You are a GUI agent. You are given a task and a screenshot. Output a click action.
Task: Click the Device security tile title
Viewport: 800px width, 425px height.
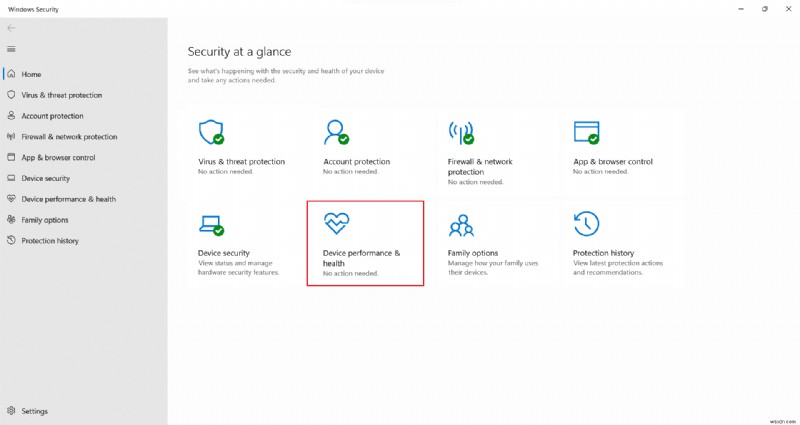coord(223,253)
